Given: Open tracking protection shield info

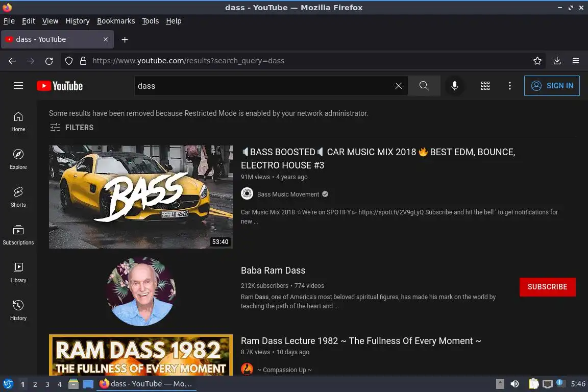Looking at the screenshot, I should pos(69,61).
